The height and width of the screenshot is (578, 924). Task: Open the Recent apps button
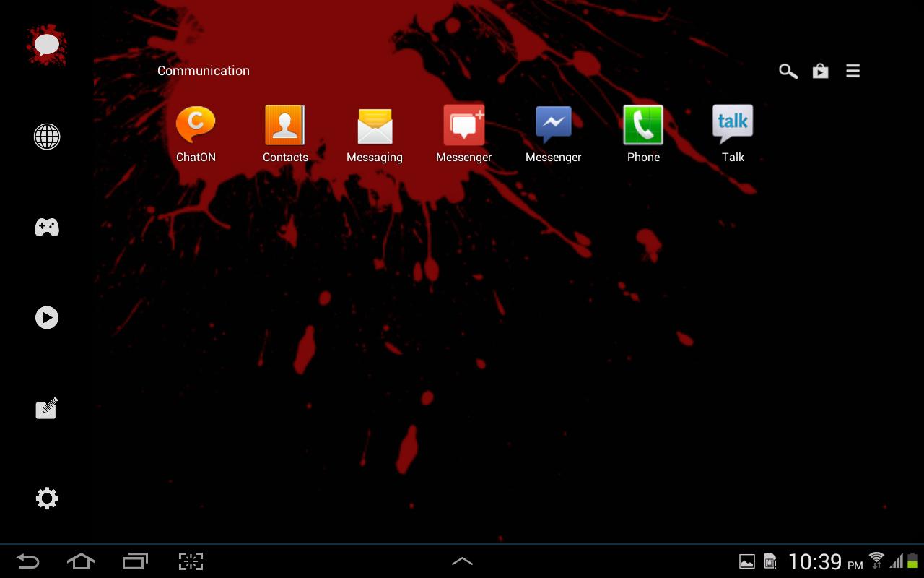pyautogui.click(x=135, y=561)
